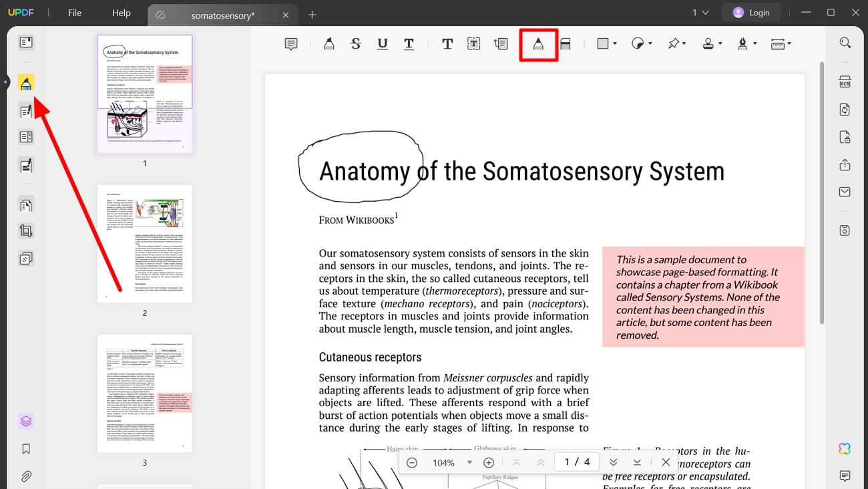868x489 pixels.
Task: Select the Text Box tool
Action: [x=473, y=44]
